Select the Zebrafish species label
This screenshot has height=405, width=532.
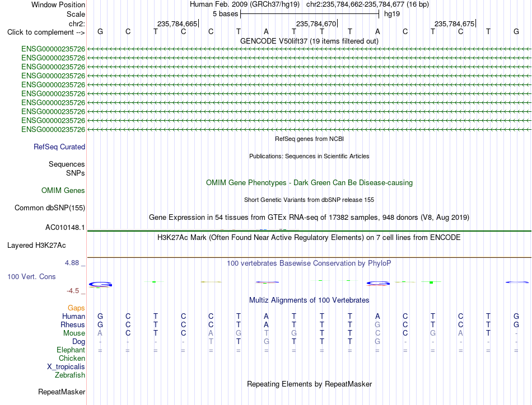[x=69, y=375]
